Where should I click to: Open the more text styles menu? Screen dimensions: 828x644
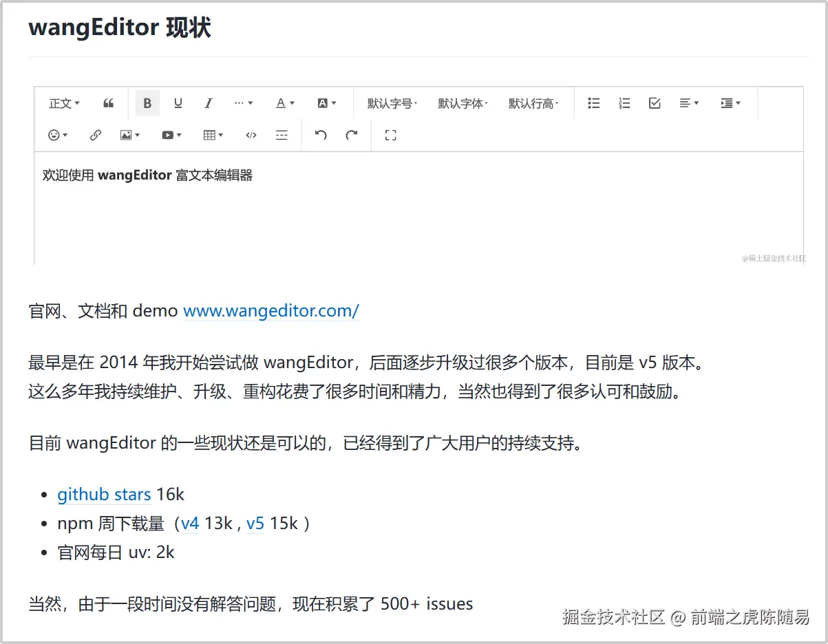(x=243, y=103)
